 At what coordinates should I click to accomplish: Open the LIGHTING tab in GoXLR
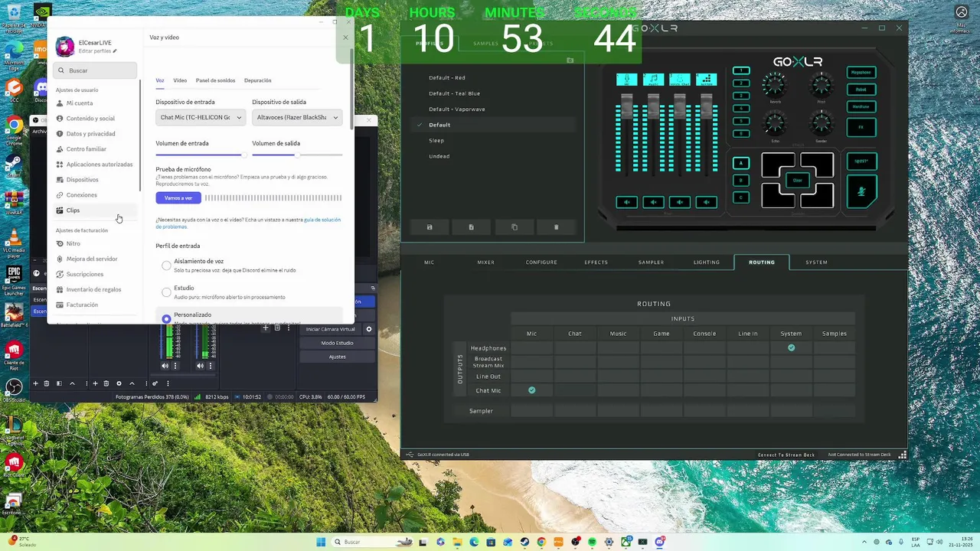pos(706,262)
